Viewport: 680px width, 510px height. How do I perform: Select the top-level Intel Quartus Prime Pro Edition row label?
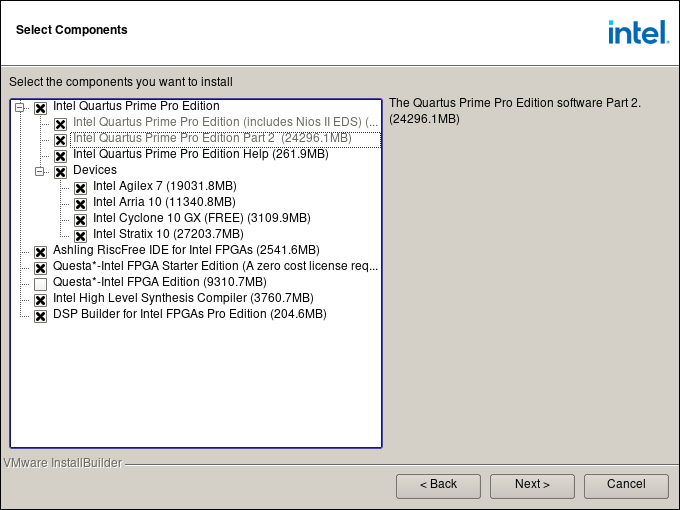click(x=136, y=106)
